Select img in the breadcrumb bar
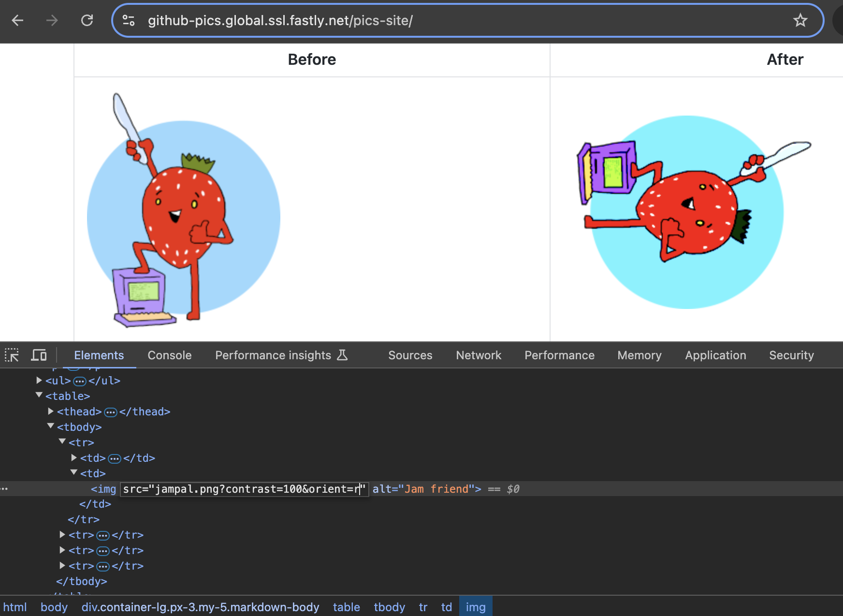 [x=476, y=607]
